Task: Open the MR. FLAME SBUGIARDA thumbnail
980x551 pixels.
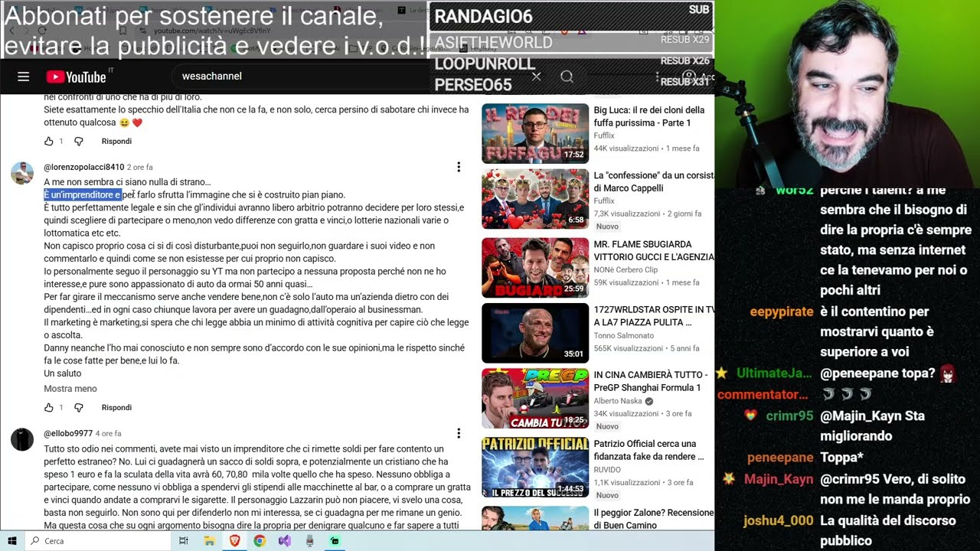Action: pos(535,268)
